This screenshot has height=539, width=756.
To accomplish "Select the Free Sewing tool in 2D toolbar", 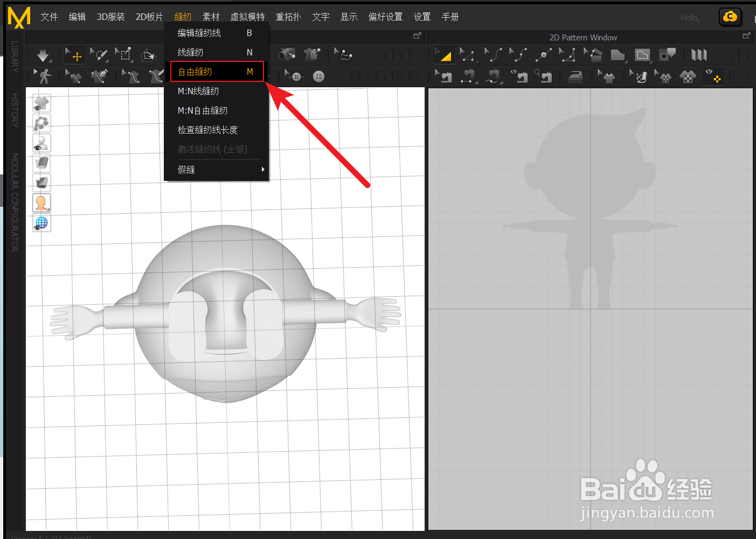I will click(x=494, y=76).
